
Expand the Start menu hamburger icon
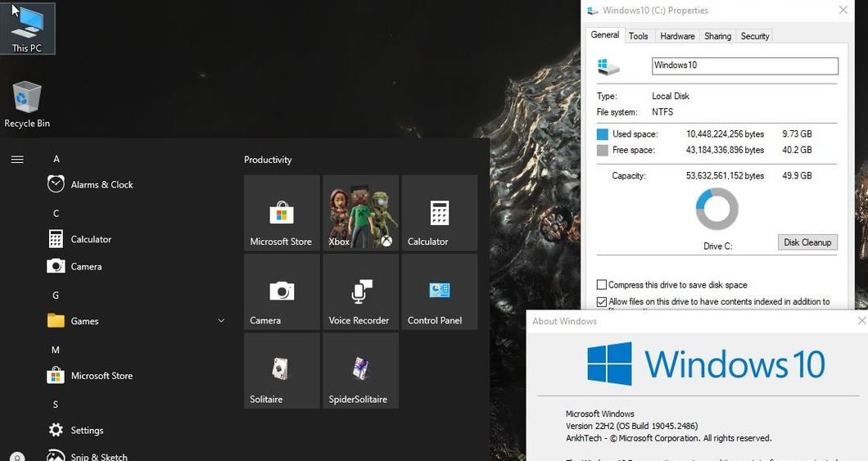pyautogui.click(x=17, y=160)
